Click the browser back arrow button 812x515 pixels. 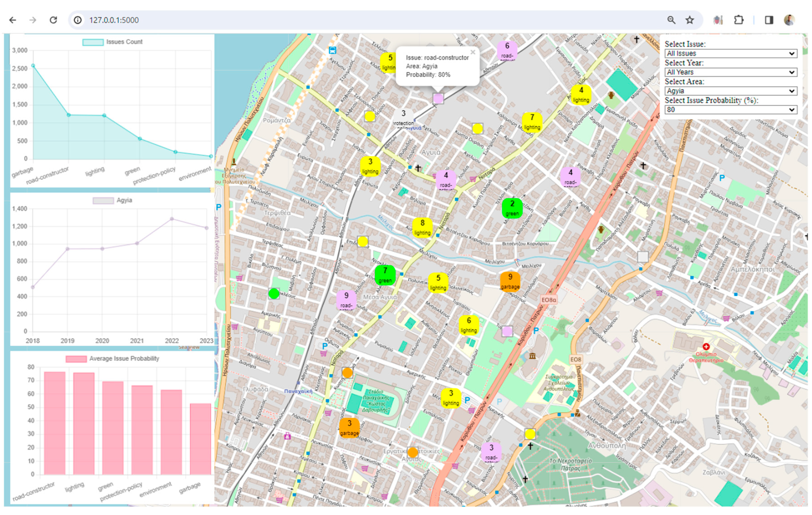pyautogui.click(x=13, y=20)
